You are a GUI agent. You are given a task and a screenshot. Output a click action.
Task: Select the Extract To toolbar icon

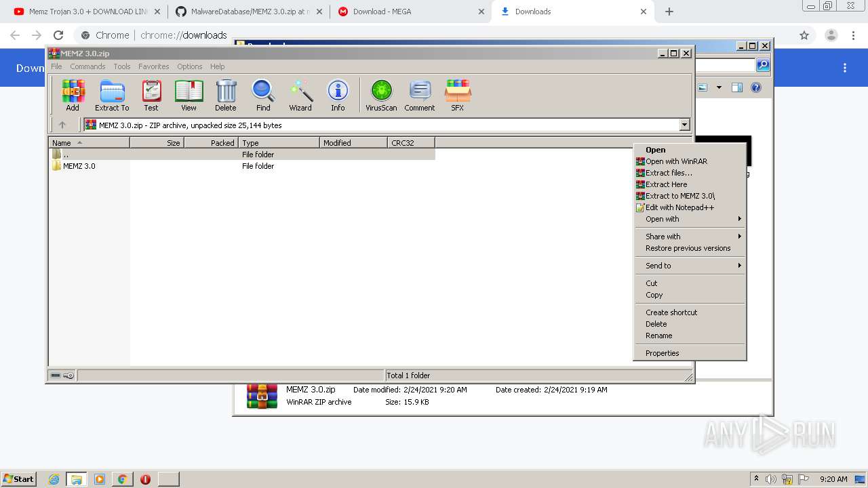(x=112, y=96)
